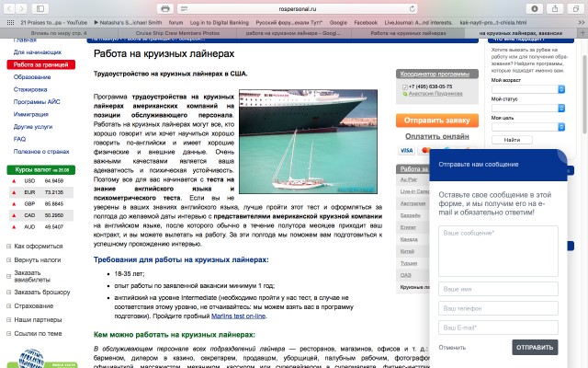This screenshot has height=368, width=588.
Task: Reload the page using the address bar icon
Action: click(413, 7)
